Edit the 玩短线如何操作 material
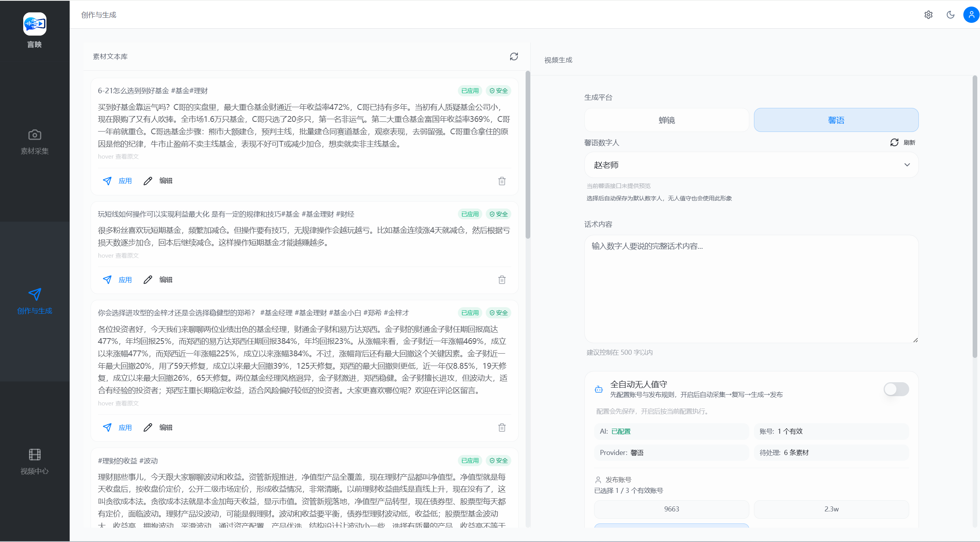 pyautogui.click(x=158, y=279)
